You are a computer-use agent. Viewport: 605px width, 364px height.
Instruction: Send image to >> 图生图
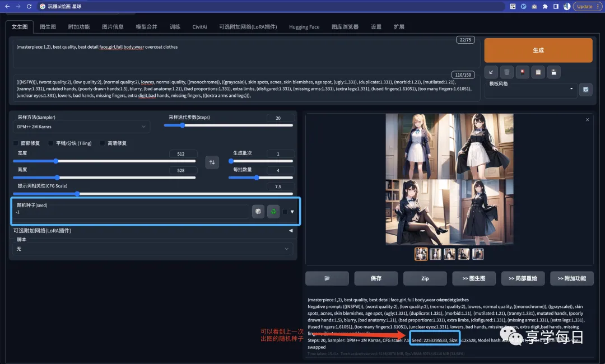[474, 278]
